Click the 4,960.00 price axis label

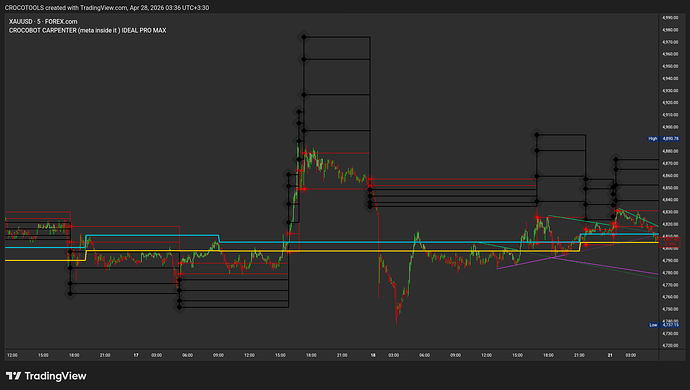(x=670, y=54)
